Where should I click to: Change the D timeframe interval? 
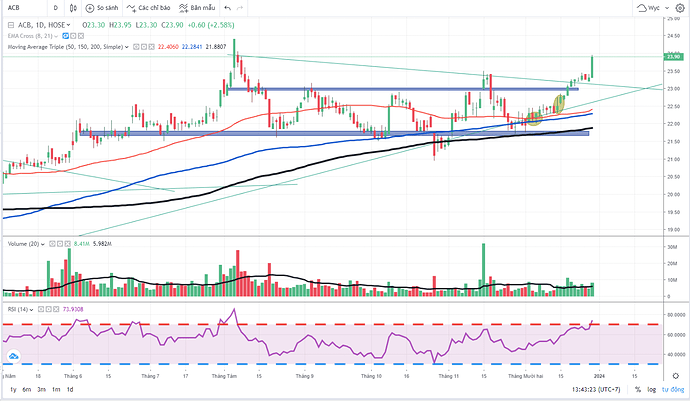[x=55, y=8]
